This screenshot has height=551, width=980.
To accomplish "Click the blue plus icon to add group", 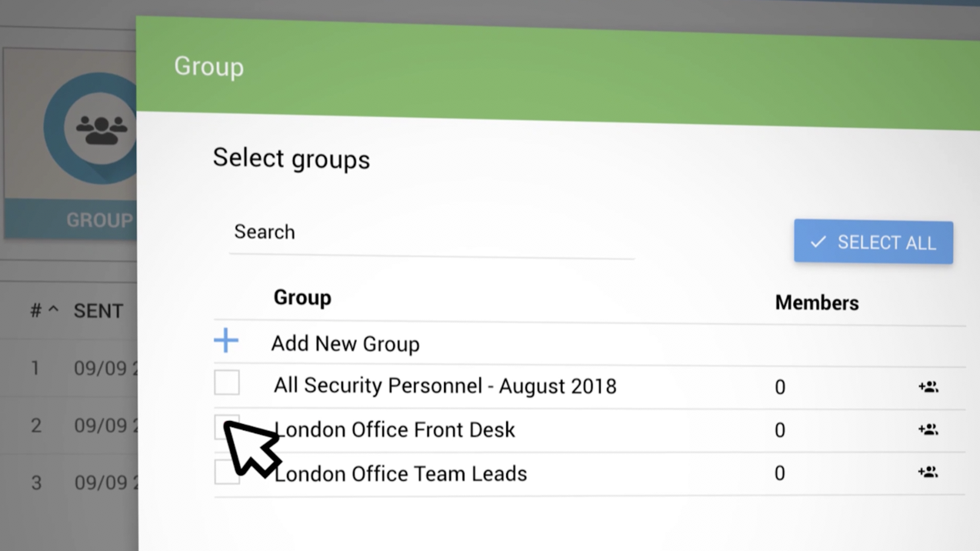I will click(226, 341).
